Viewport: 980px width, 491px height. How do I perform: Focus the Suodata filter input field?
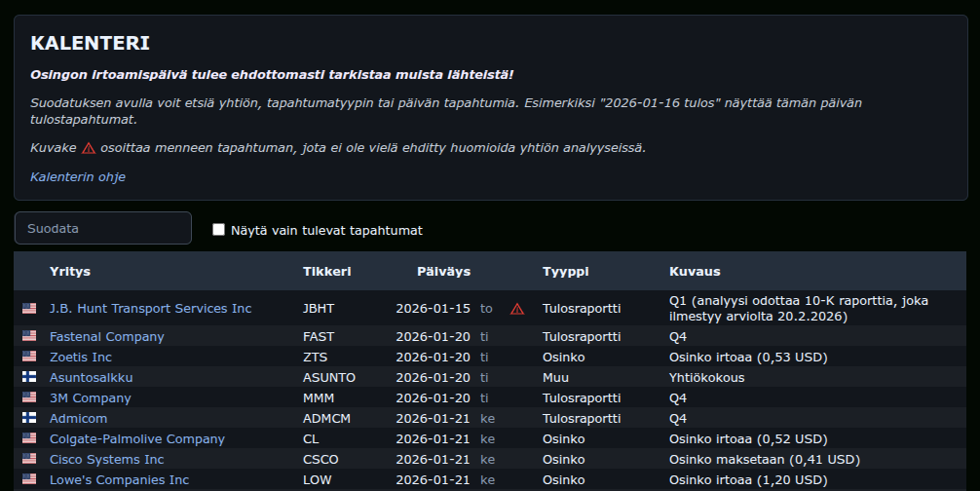point(103,228)
